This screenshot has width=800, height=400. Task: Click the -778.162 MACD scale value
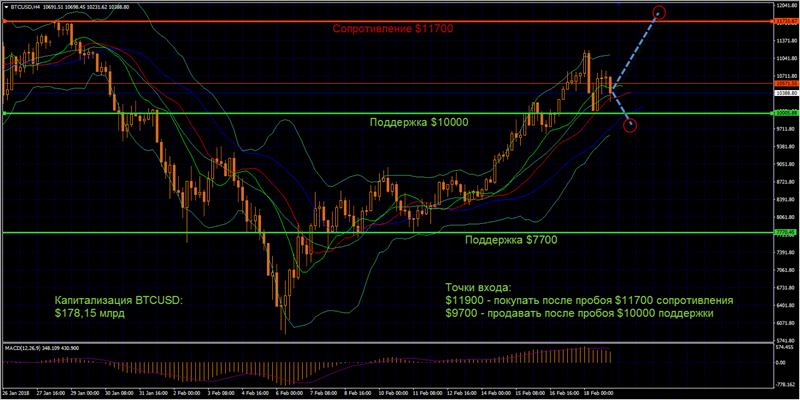tap(787, 386)
